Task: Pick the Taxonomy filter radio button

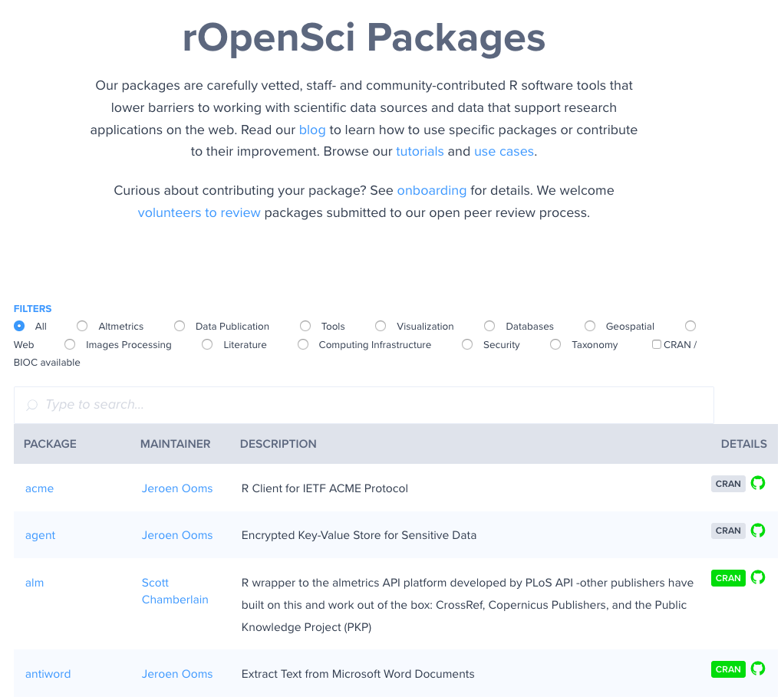Action: tap(555, 344)
